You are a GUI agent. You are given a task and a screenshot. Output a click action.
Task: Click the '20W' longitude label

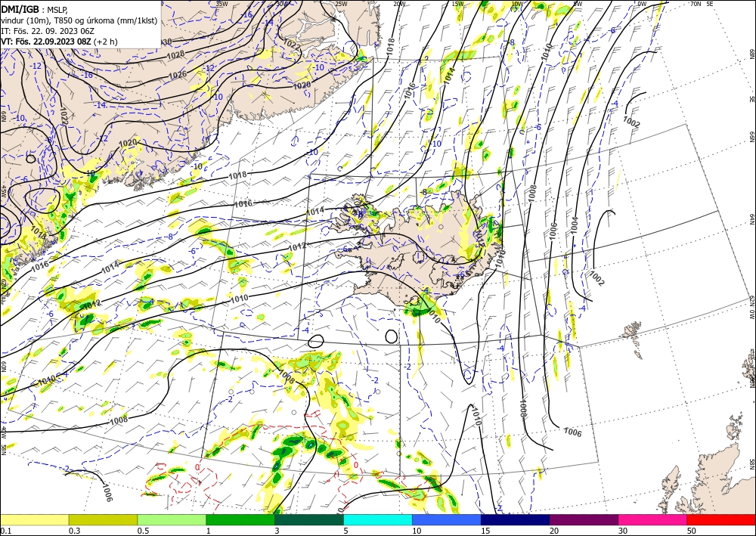[399, 4]
